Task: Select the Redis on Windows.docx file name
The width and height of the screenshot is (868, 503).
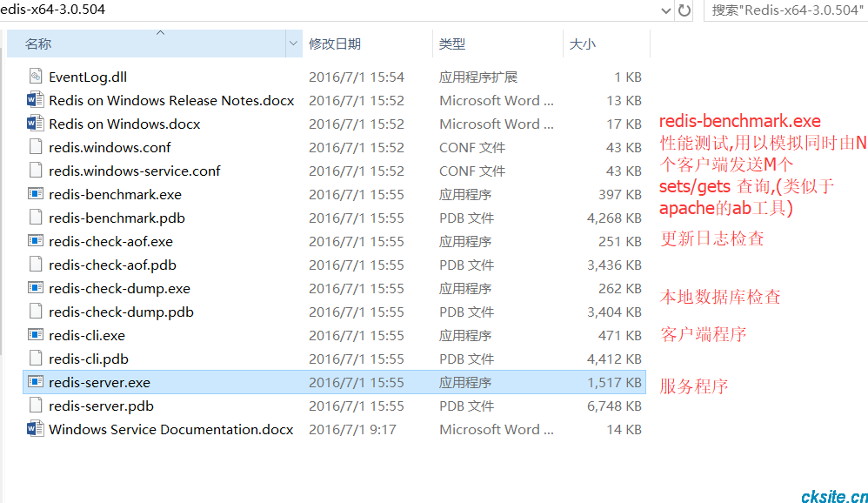Action: [124, 124]
